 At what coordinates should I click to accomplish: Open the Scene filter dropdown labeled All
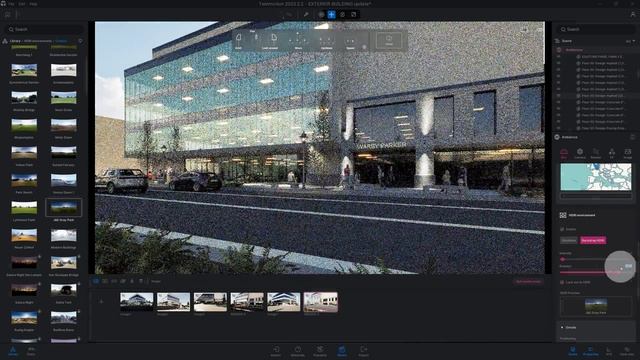[x=630, y=41]
